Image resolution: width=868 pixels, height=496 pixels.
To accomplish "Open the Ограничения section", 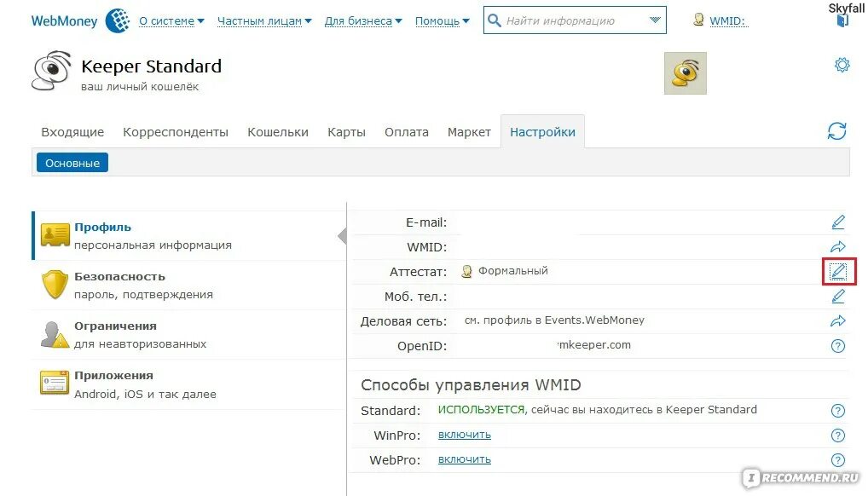I will [188, 334].
